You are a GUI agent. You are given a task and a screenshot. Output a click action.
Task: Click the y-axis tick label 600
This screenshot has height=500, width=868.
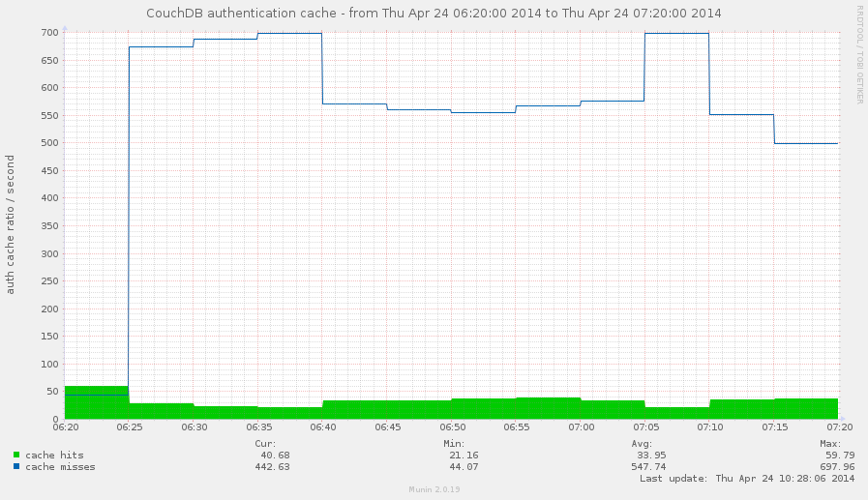pos(49,87)
